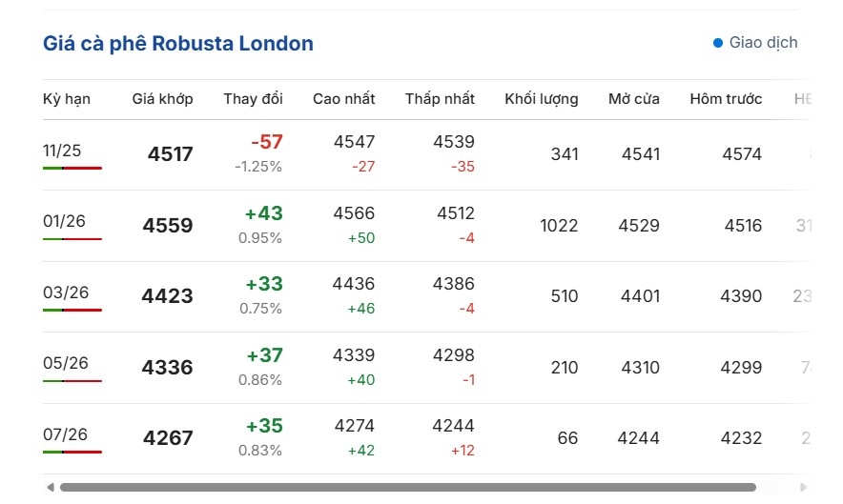Choose the 03/26 contract term
The width and height of the screenshot is (843, 504).
(x=65, y=292)
